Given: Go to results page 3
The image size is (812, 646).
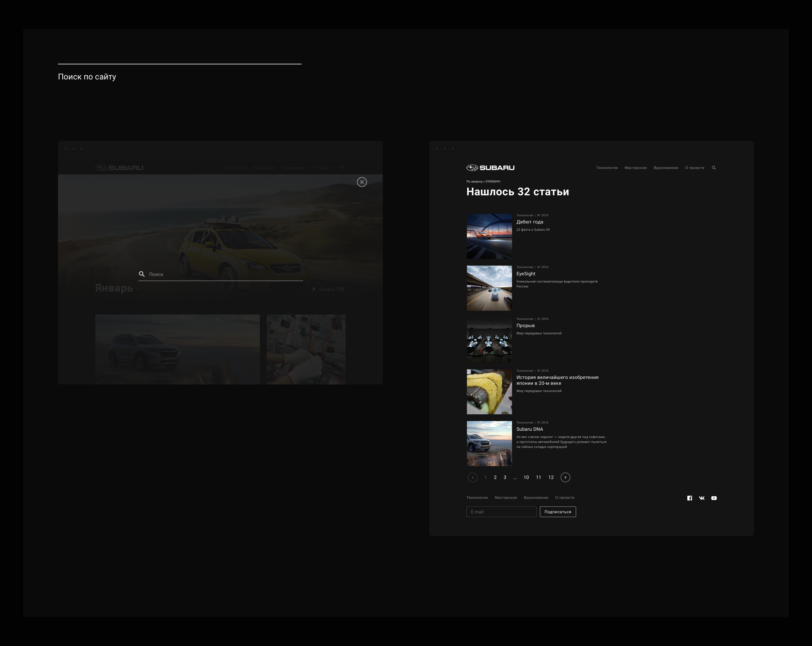Looking at the screenshot, I should click(x=505, y=477).
